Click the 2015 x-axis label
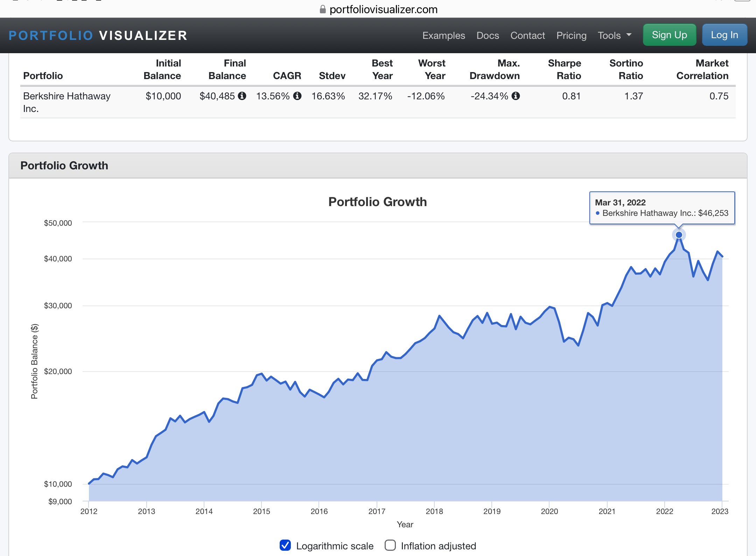 point(261,511)
